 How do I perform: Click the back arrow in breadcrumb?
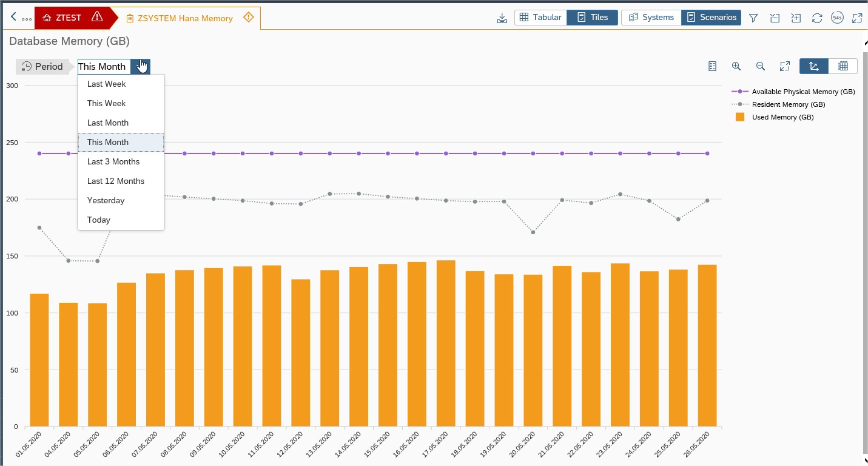pyautogui.click(x=14, y=17)
